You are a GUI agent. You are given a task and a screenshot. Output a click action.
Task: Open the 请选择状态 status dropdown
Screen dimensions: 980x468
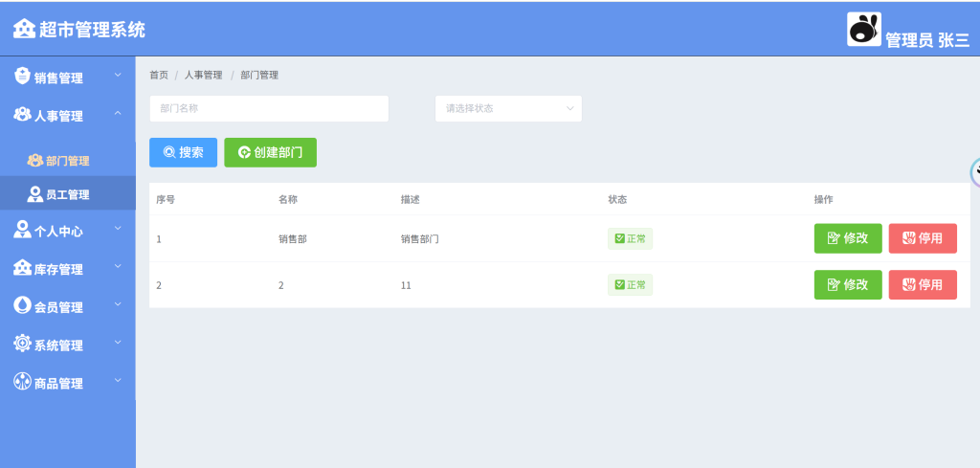coord(508,108)
